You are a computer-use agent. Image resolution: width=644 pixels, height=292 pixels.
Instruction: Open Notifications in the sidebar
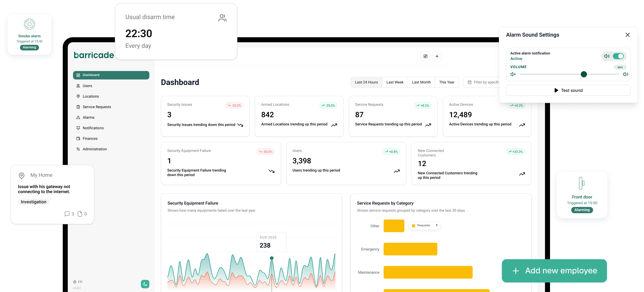tap(111, 128)
